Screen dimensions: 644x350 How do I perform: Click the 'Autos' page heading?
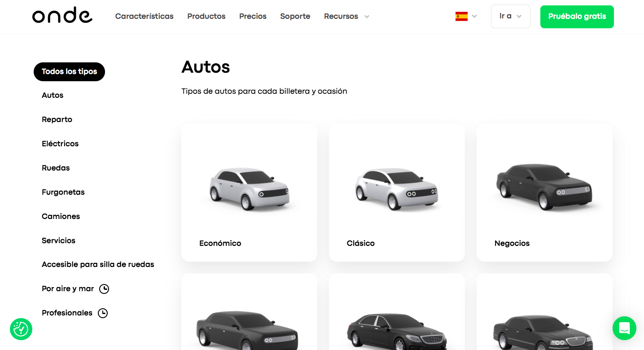point(206,67)
